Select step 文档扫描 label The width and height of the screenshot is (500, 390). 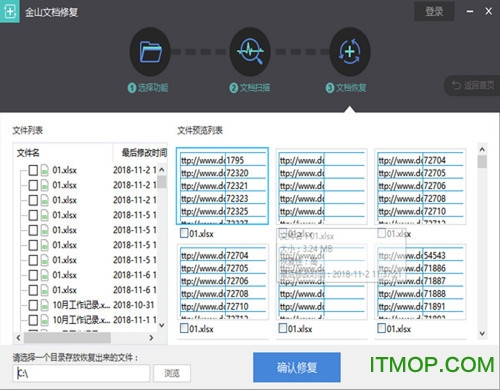(x=250, y=88)
